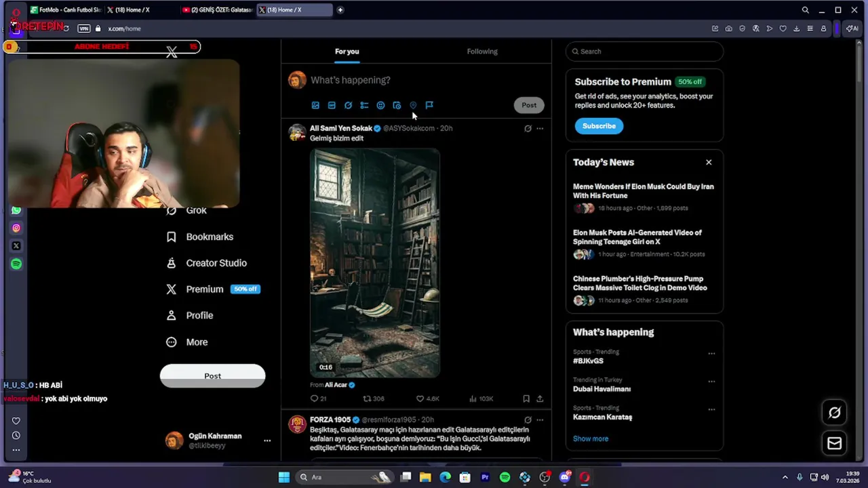This screenshot has height=488, width=868.
Task: Open options for the #BJKvGS trend
Action: point(711,353)
